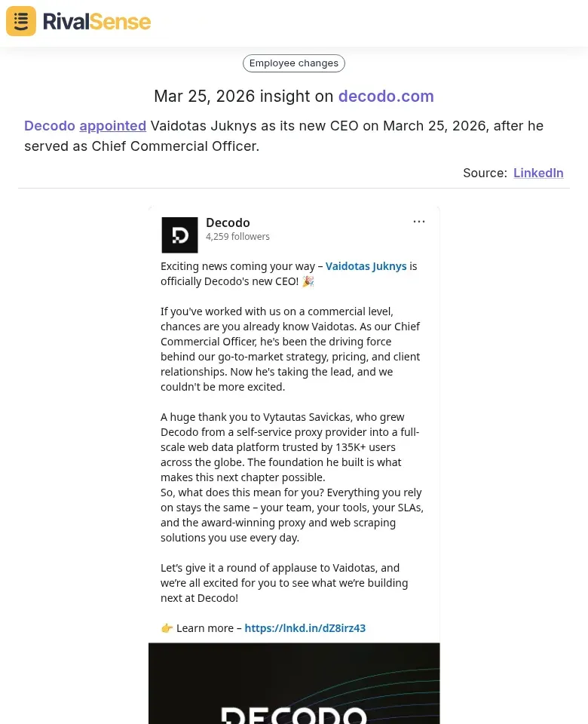588x724 pixels.
Task: Click the RivalSense yellow logo icon
Action: 21,21
